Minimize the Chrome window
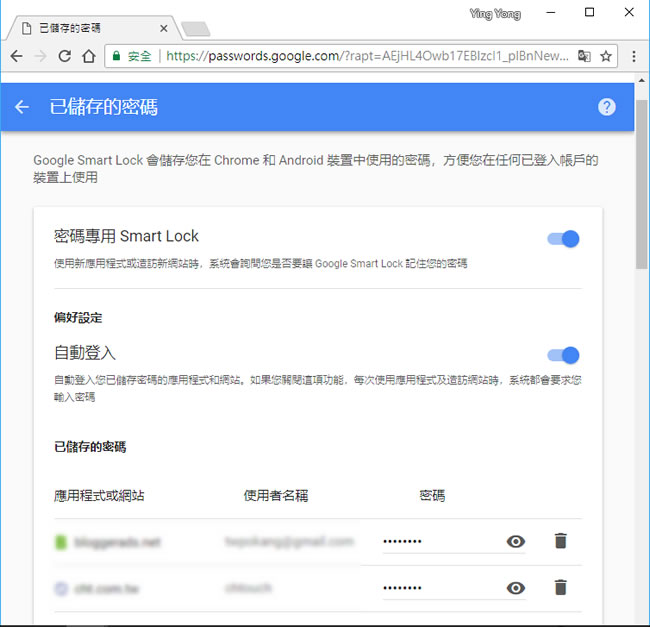 pyautogui.click(x=551, y=12)
